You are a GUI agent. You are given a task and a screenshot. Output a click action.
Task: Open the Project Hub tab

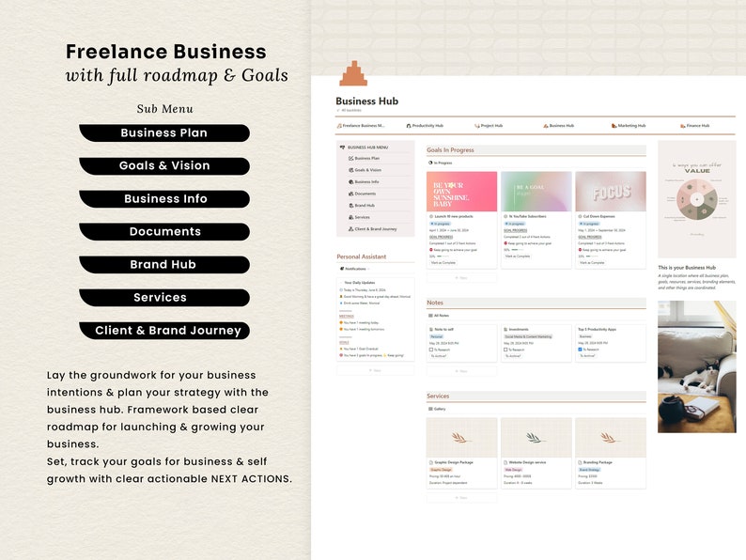[x=489, y=126]
